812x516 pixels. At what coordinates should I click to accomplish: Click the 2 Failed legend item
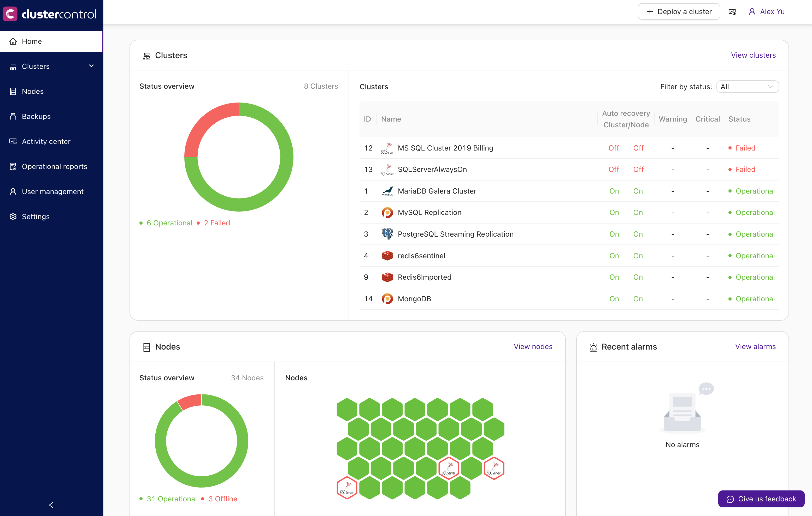click(213, 223)
